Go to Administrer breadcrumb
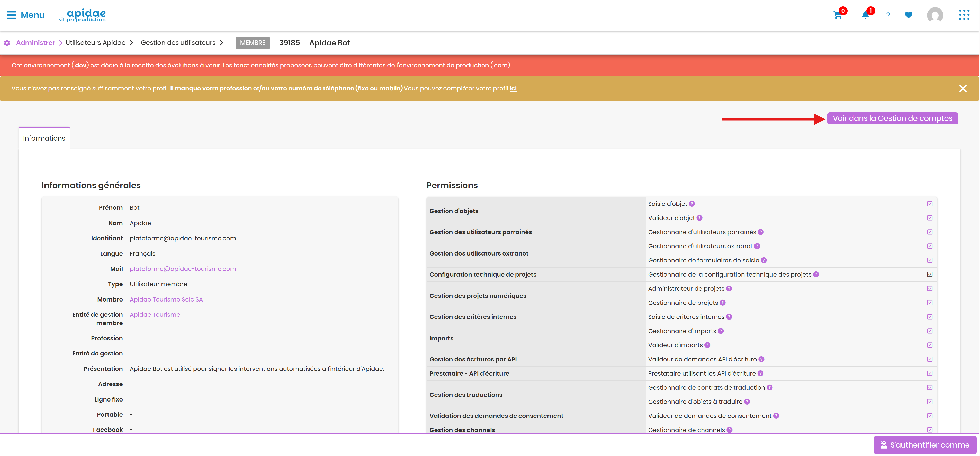980x456 pixels. [x=35, y=43]
